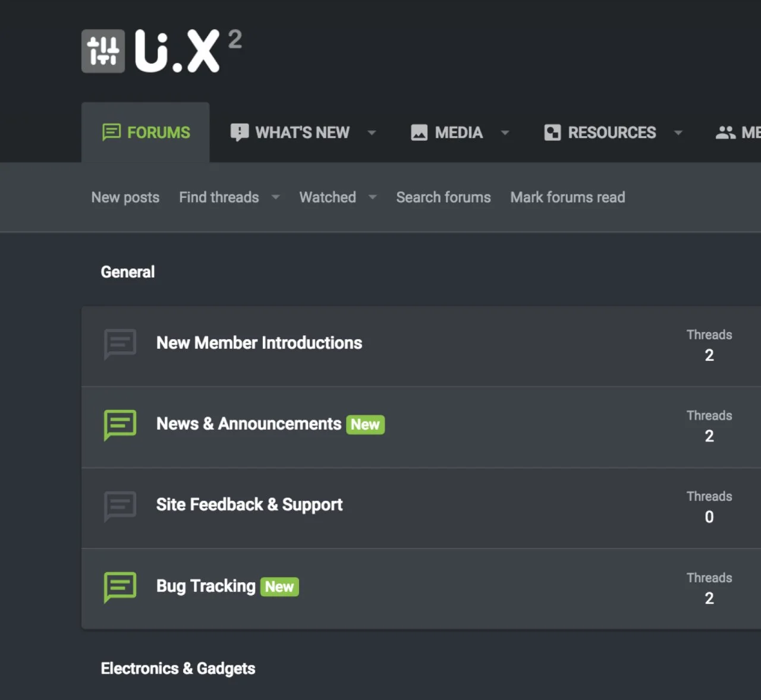Open the New posts submenu item
This screenshot has width=761, height=700.
pos(125,197)
